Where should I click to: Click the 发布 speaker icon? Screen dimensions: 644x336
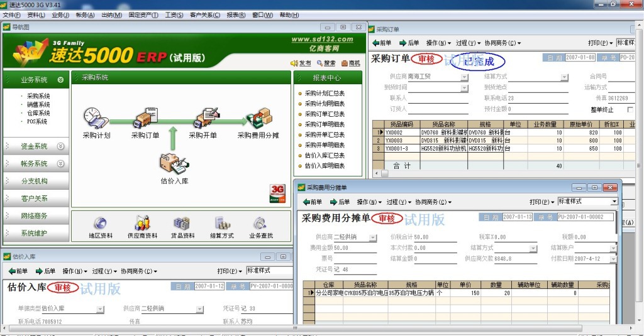click(294, 63)
